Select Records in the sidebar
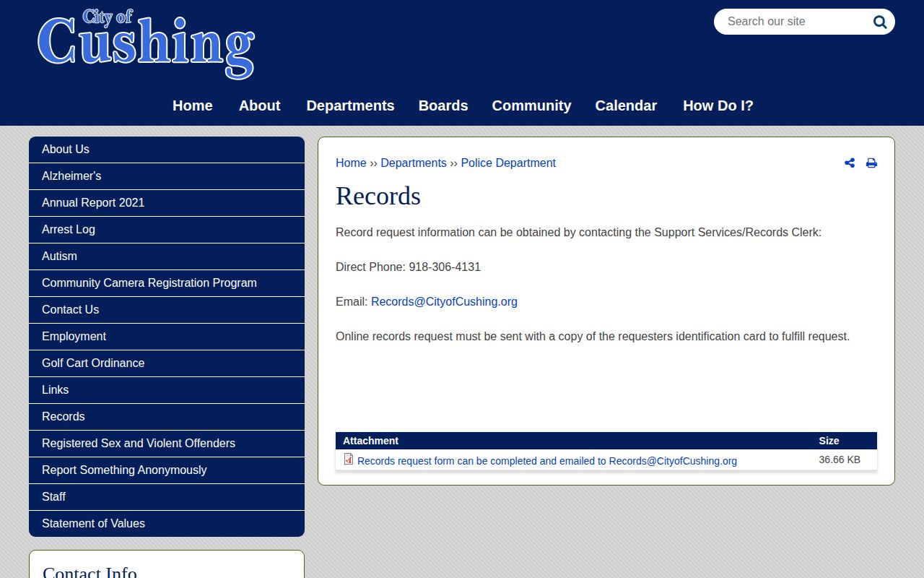The height and width of the screenshot is (578, 924). coord(167,417)
